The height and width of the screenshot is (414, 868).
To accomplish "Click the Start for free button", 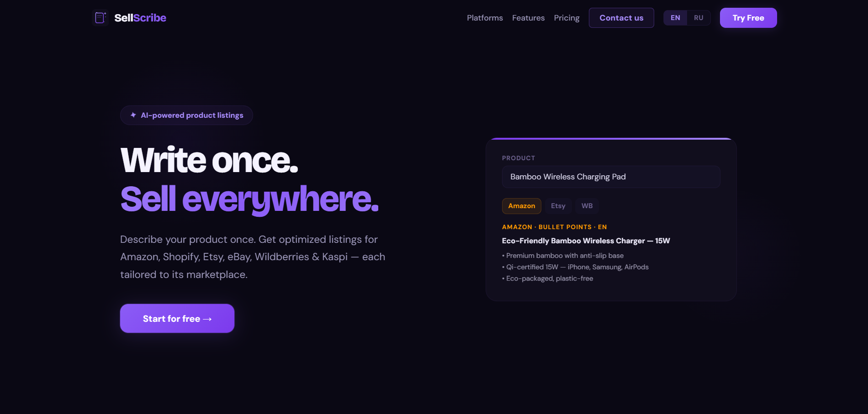I will click(x=177, y=318).
